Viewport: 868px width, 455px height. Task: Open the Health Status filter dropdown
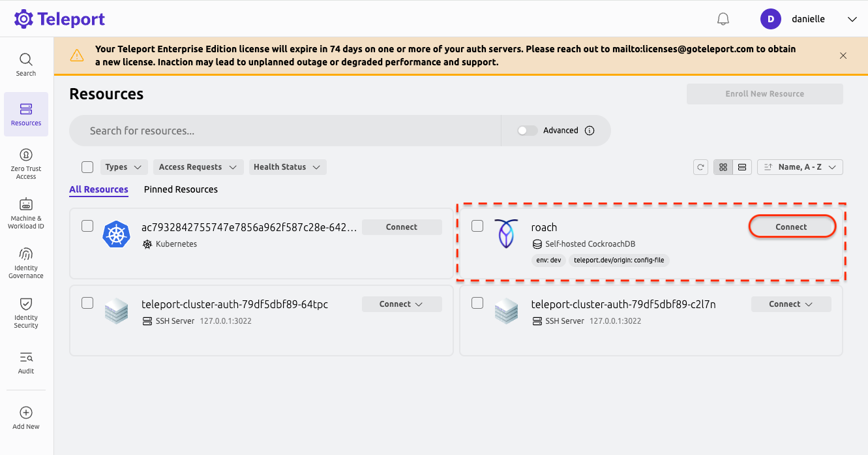[287, 166]
